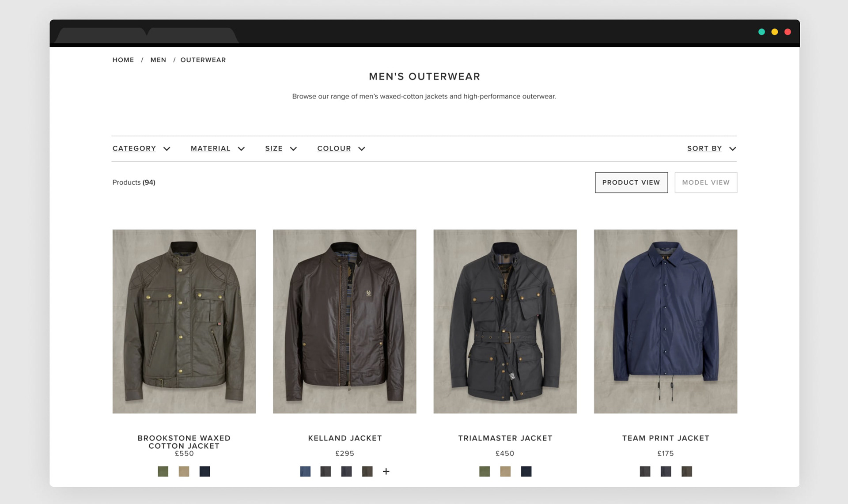Click the Team Print Jacket title
The height and width of the screenshot is (504, 848).
point(666,438)
